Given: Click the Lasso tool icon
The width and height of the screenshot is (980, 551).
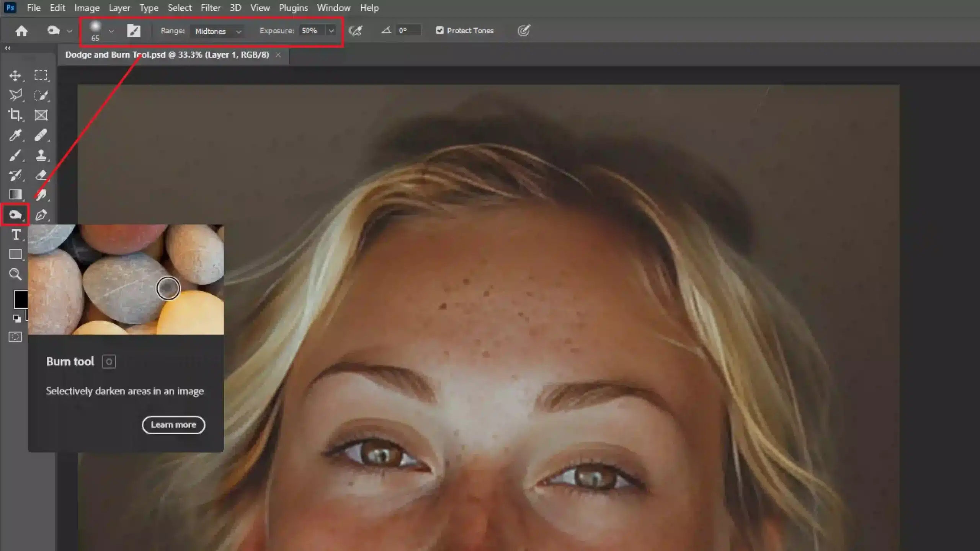Looking at the screenshot, I should pyautogui.click(x=15, y=95).
